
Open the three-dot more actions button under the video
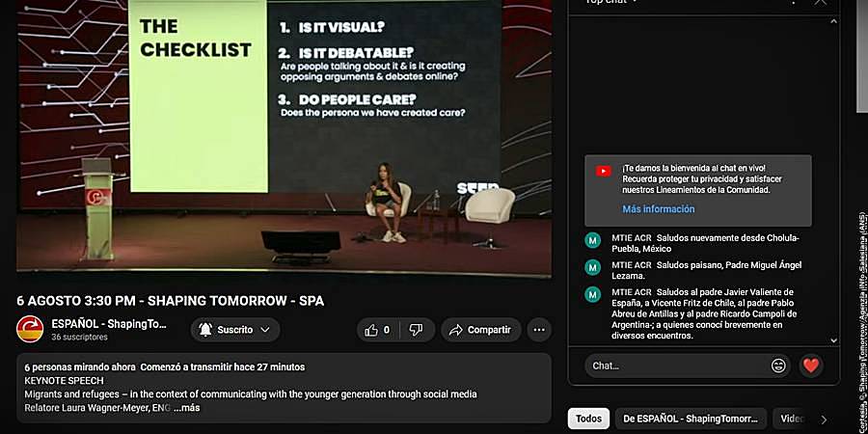(x=538, y=330)
